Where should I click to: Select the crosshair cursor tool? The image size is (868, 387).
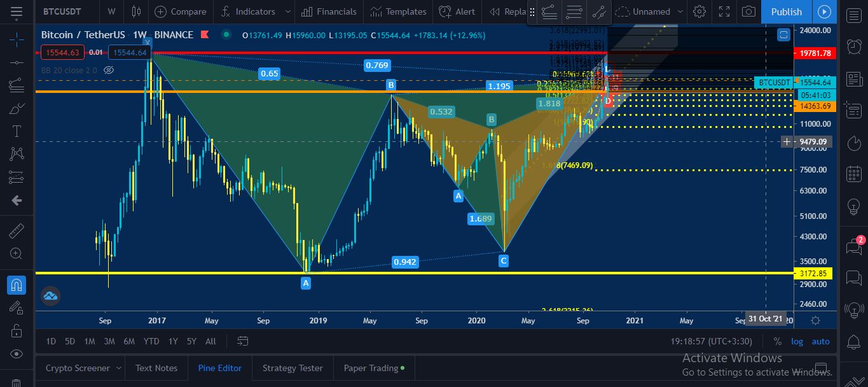tap(17, 39)
